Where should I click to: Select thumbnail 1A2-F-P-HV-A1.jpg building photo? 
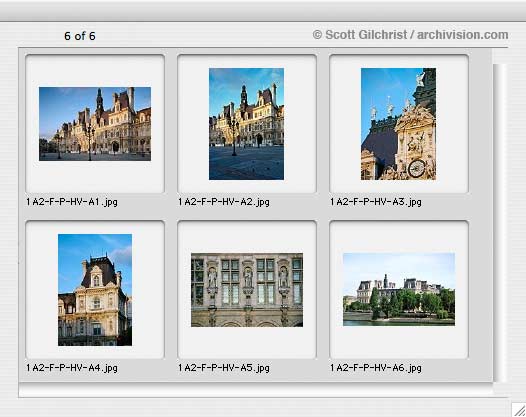95,124
